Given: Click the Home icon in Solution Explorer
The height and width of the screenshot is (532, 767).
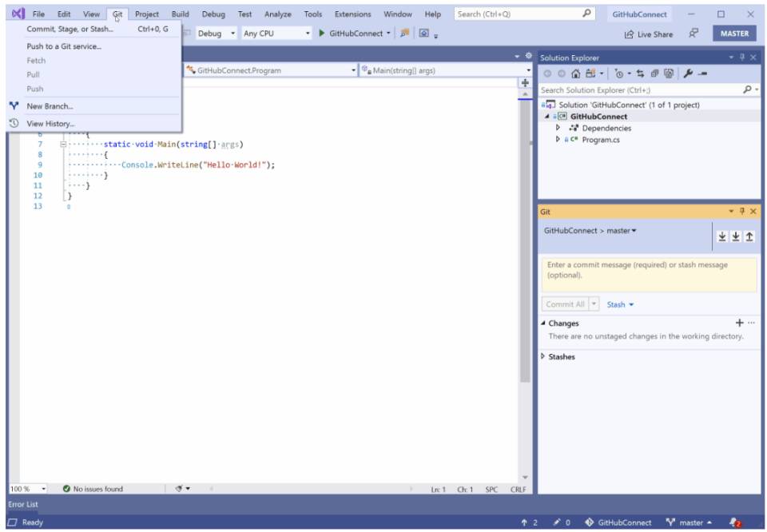Looking at the screenshot, I should [x=576, y=73].
